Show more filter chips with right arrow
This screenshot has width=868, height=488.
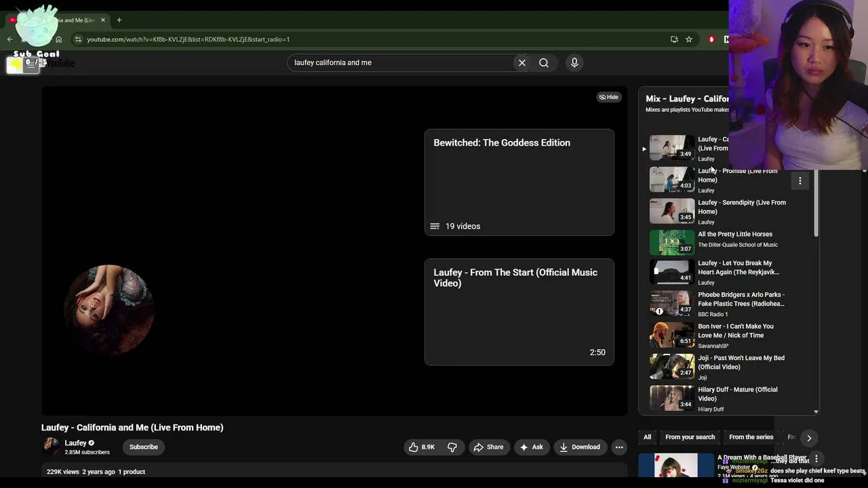(809, 438)
